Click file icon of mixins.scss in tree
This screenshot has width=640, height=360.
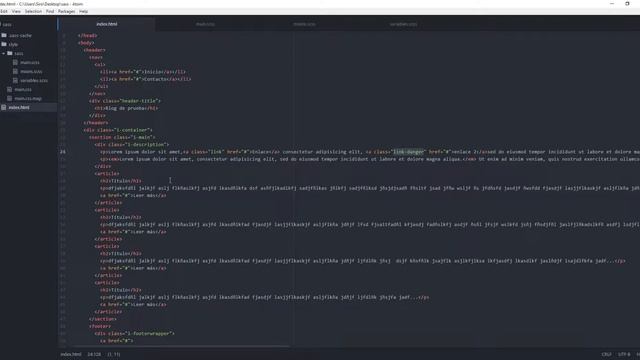(16, 71)
